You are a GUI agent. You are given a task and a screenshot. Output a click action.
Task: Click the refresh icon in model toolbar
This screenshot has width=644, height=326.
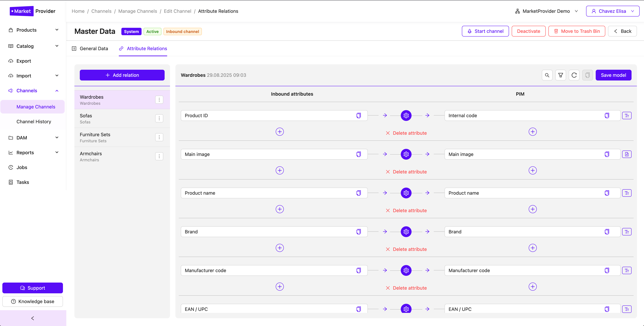pyautogui.click(x=574, y=75)
